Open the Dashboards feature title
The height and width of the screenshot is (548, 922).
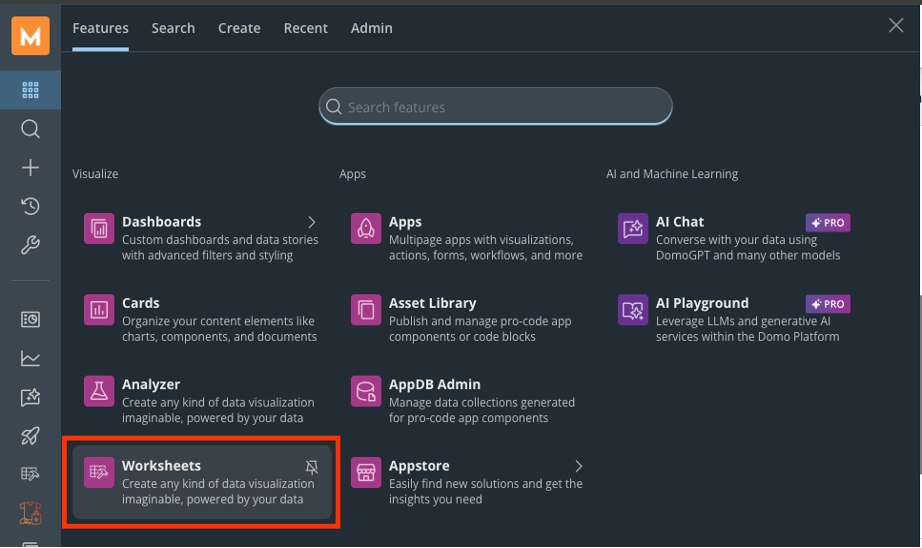coord(161,222)
